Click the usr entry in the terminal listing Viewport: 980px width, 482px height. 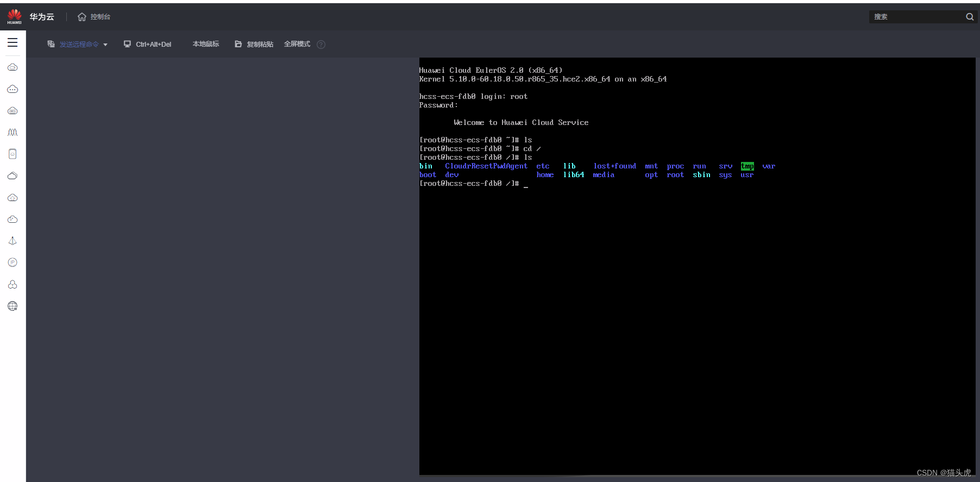pyautogui.click(x=747, y=175)
